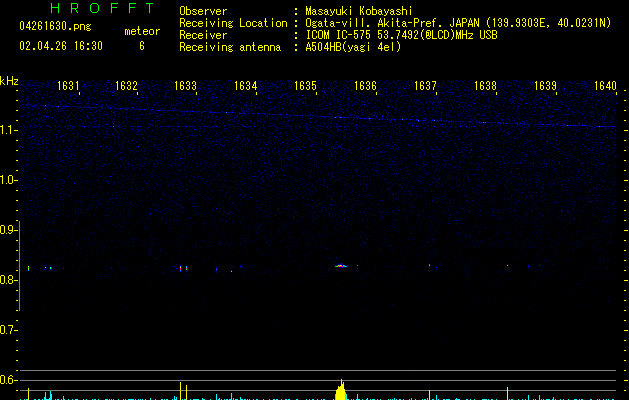Click time marker 1631
The image size is (629, 400).
coord(68,86)
